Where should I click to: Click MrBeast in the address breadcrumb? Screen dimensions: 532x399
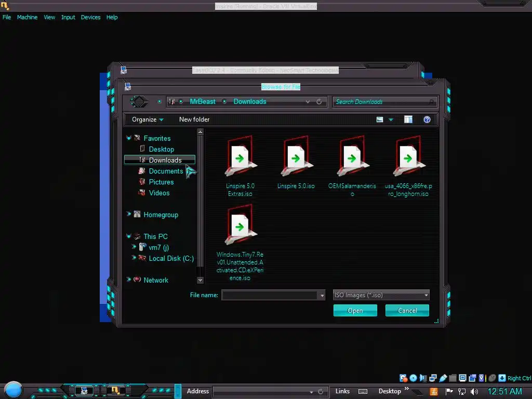[x=203, y=101]
